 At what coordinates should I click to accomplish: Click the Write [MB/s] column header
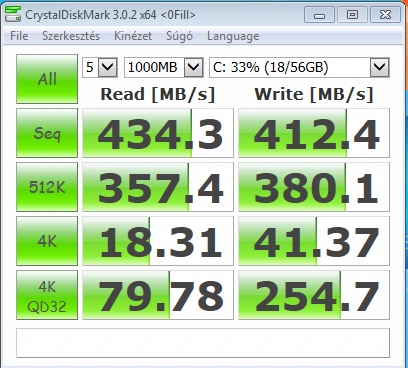point(314,94)
